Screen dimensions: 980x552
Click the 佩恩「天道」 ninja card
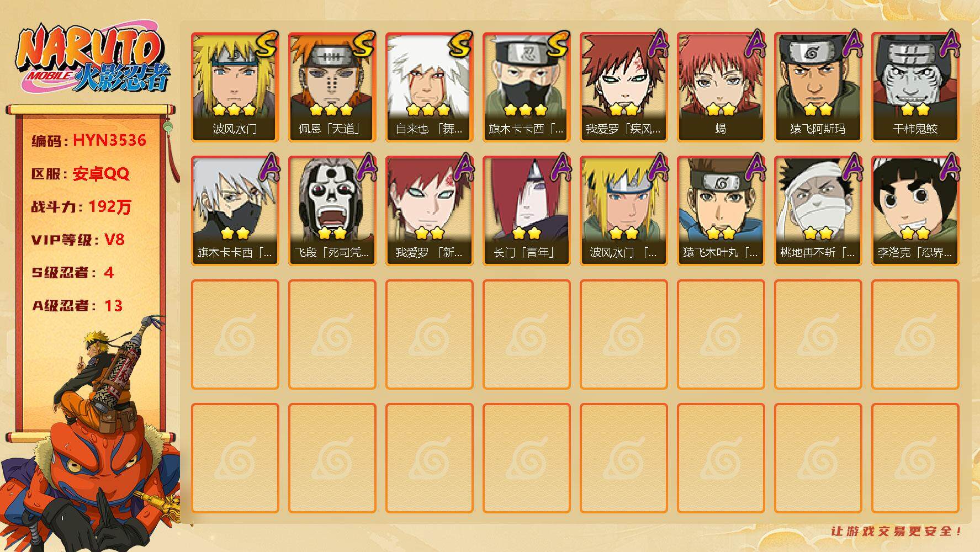pos(332,87)
